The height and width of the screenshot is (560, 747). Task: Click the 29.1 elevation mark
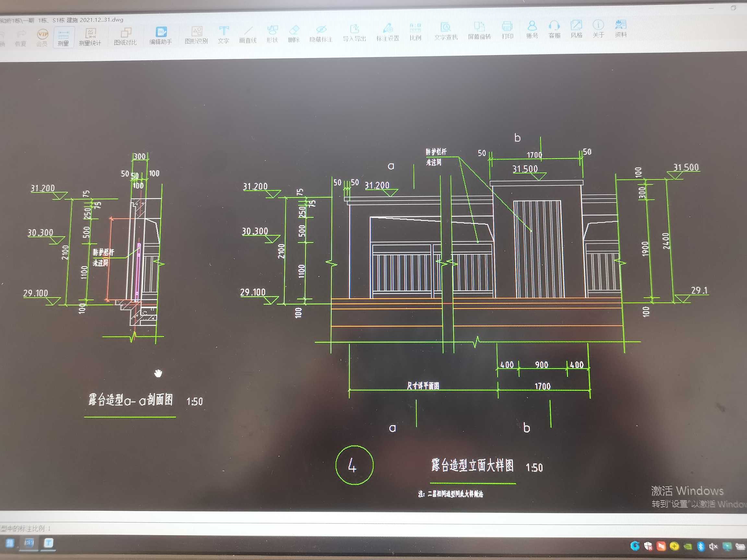699,290
